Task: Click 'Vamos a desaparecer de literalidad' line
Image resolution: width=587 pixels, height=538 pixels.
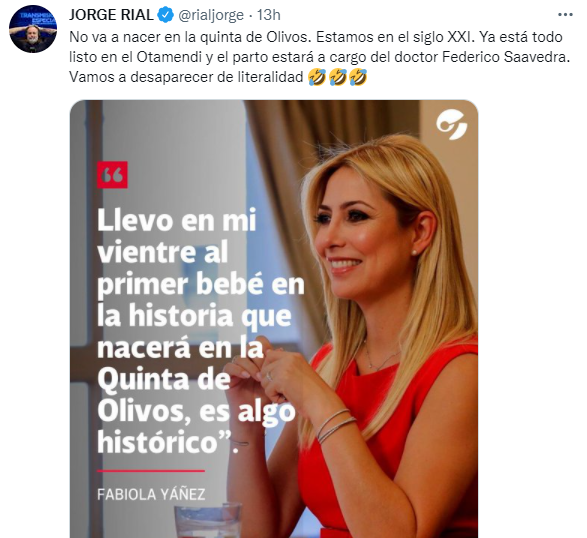Action: pos(186,77)
